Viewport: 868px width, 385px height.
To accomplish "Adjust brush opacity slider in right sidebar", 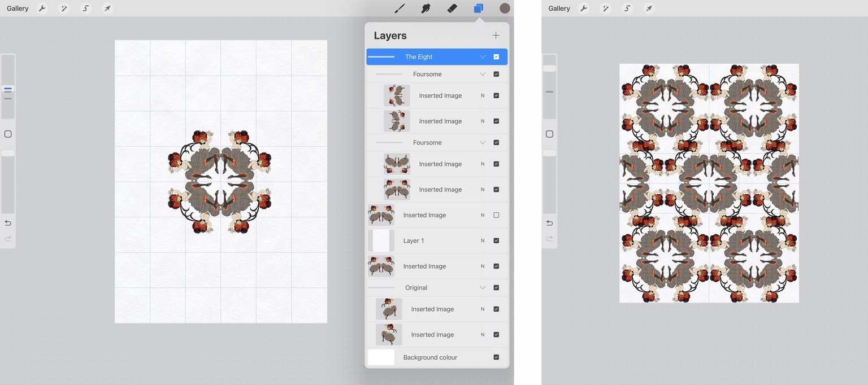I will 549,182.
